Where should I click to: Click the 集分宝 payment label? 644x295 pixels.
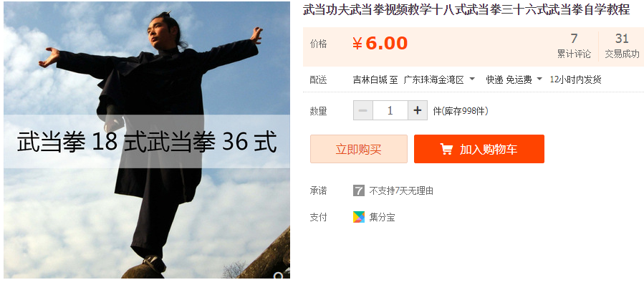pos(382,218)
